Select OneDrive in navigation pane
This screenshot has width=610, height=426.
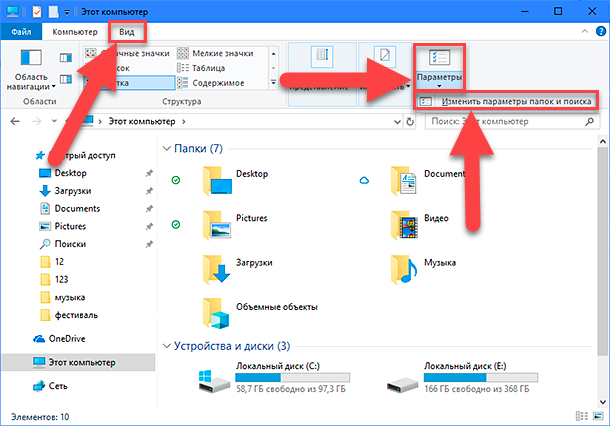tap(67, 339)
